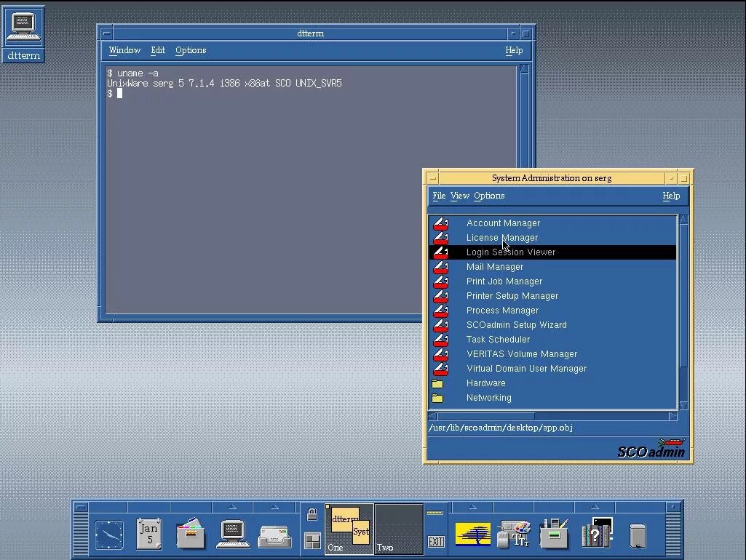Click the list's horizontal scrollbar thumb
746x560 pixels.
coord(485,417)
